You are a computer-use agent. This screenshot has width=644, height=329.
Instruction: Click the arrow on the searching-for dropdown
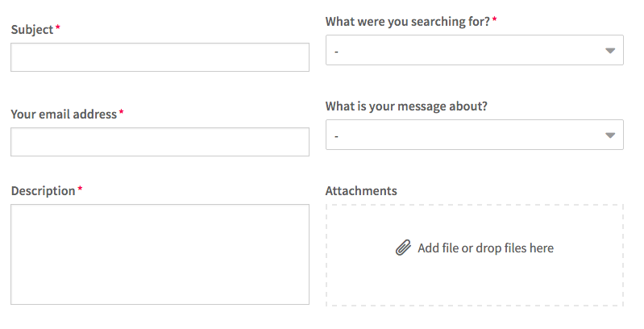coord(610,51)
